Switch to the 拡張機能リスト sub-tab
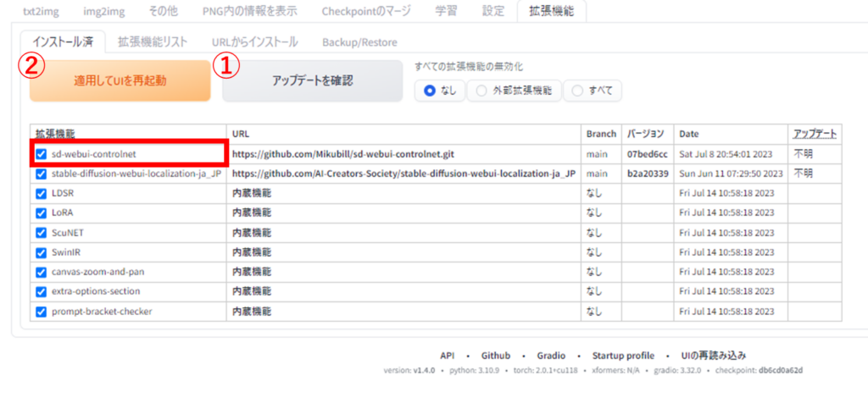The height and width of the screenshot is (403, 868). tap(153, 41)
